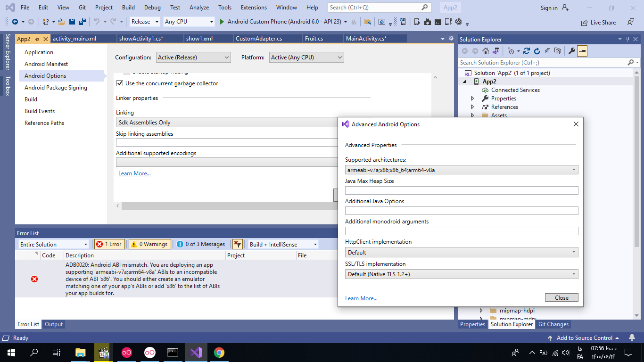644x362 pixels.
Task: Toggle the 1 Error filter button
Action: 109,244
